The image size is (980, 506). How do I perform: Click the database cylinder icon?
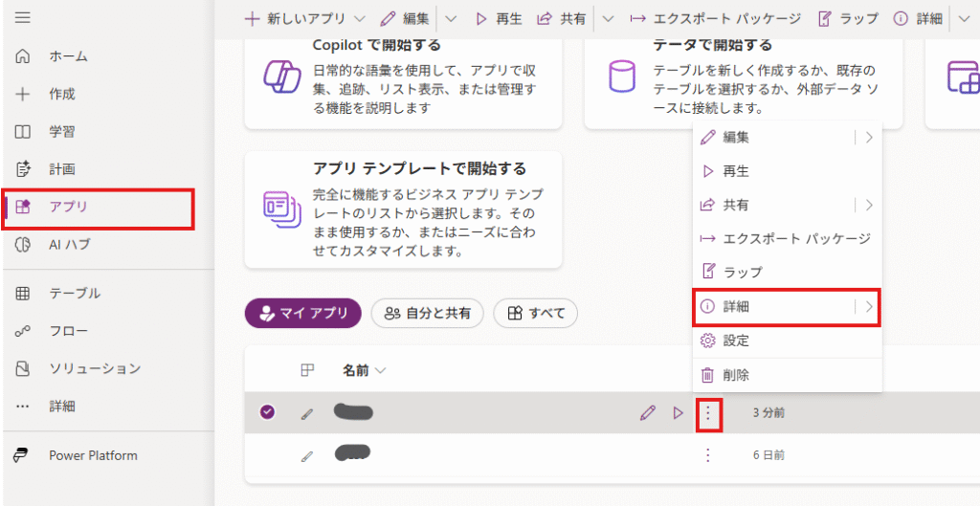tap(622, 77)
